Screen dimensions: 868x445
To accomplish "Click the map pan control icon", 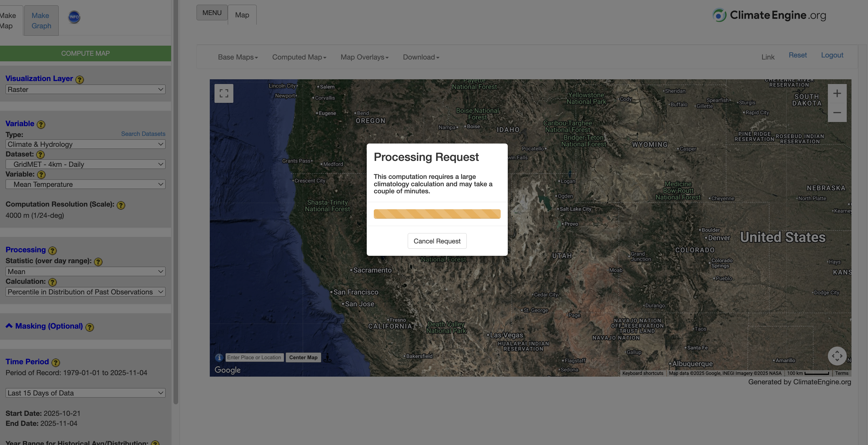I will (837, 356).
